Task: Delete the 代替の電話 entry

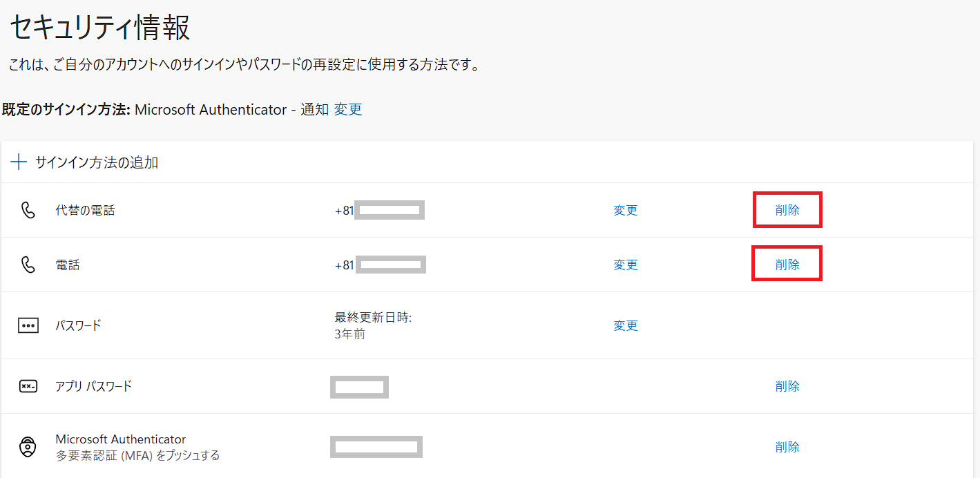Action: coord(787,211)
